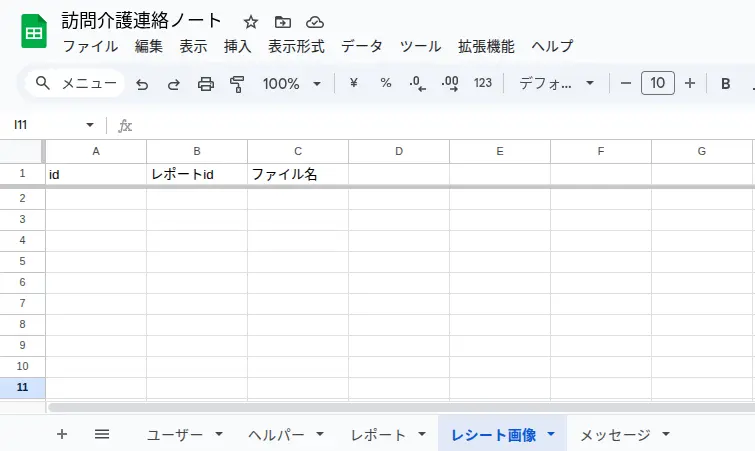Image resolution: width=755 pixels, height=451 pixels.
Task: Open the レポート tab dropdown arrow
Action: (x=422, y=434)
